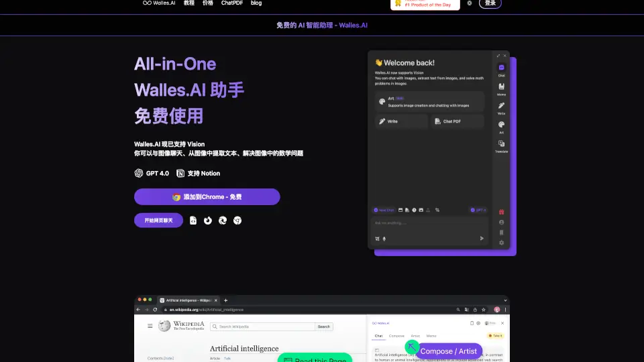Select the Art palette icon in sidebar
Viewport: 644px width, 362px height.
pos(501,125)
